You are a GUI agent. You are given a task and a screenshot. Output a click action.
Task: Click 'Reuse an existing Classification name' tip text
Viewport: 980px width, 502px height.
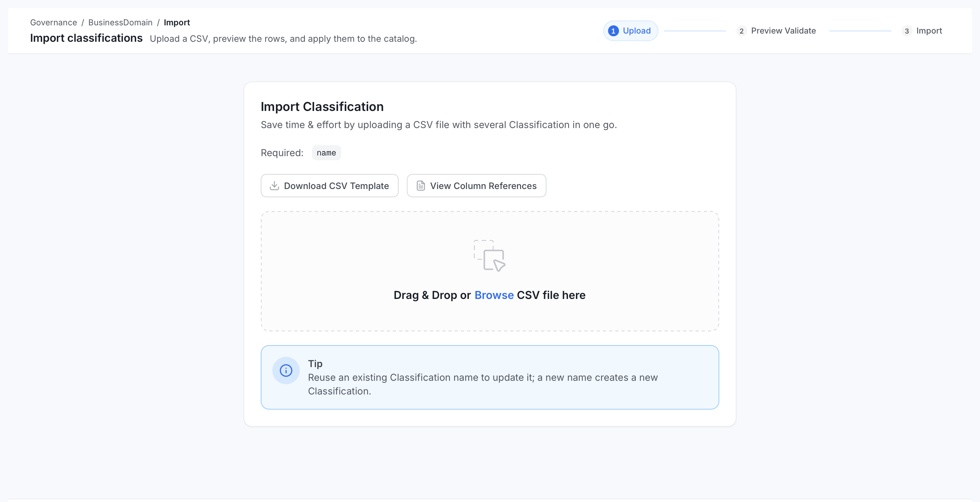(483, 384)
